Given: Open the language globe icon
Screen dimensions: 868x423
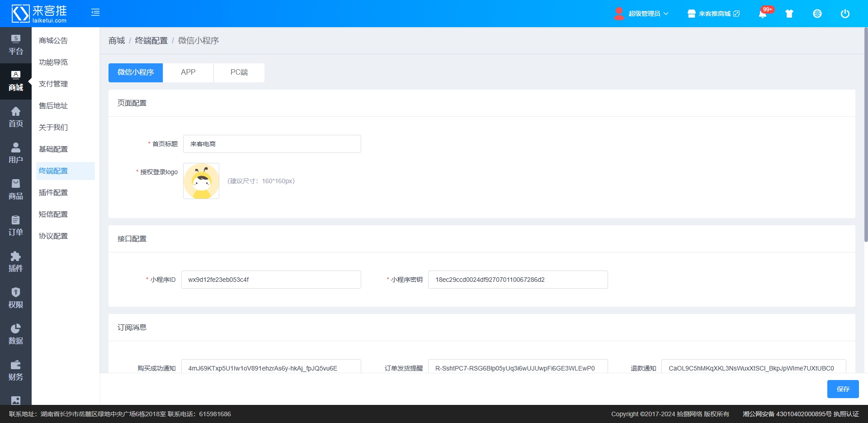Looking at the screenshot, I should click(x=817, y=14).
